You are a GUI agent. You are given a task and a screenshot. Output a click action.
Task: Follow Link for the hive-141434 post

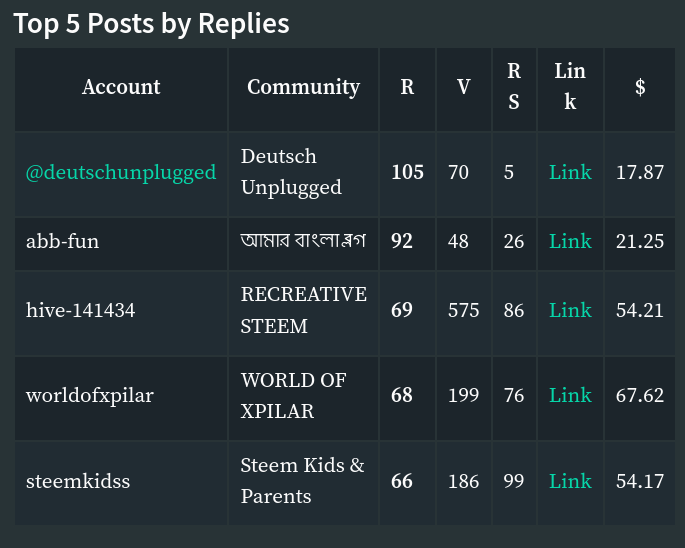[x=570, y=310]
